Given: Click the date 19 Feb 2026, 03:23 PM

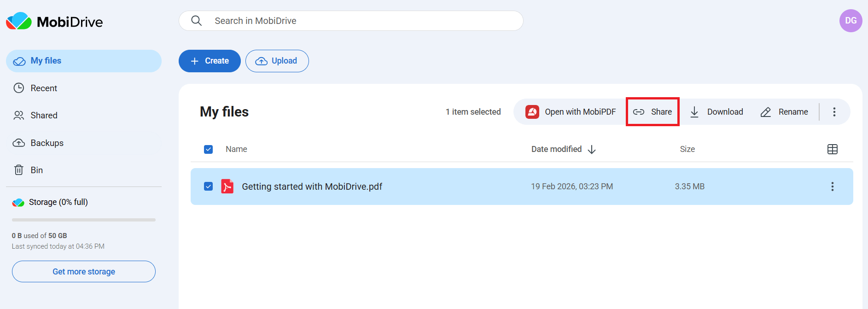Looking at the screenshot, I should (x=572, y=187).
